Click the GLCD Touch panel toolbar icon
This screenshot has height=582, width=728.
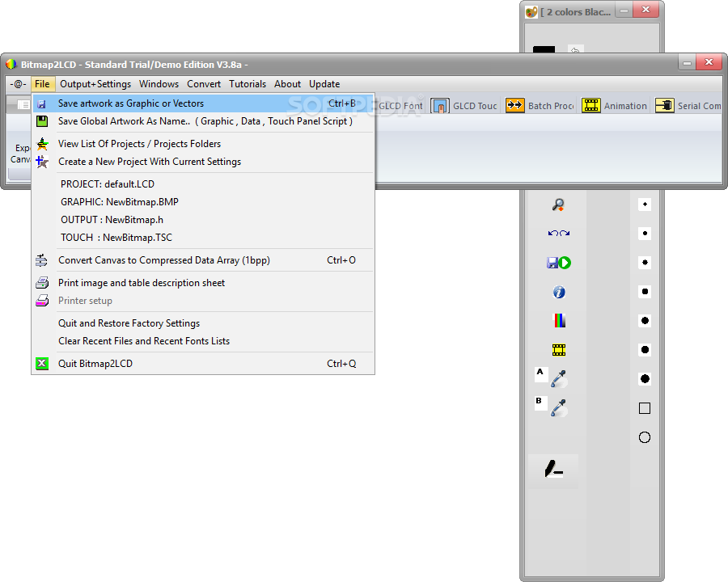(x=440, y=106)
